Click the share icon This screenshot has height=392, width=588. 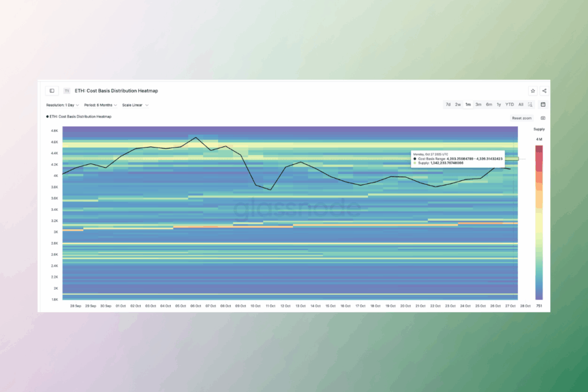544,91
